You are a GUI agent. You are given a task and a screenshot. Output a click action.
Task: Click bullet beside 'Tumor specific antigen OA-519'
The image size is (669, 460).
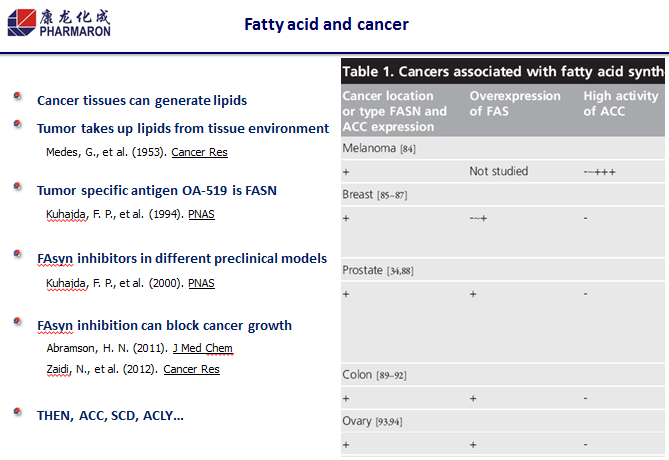tap(17, 186)
